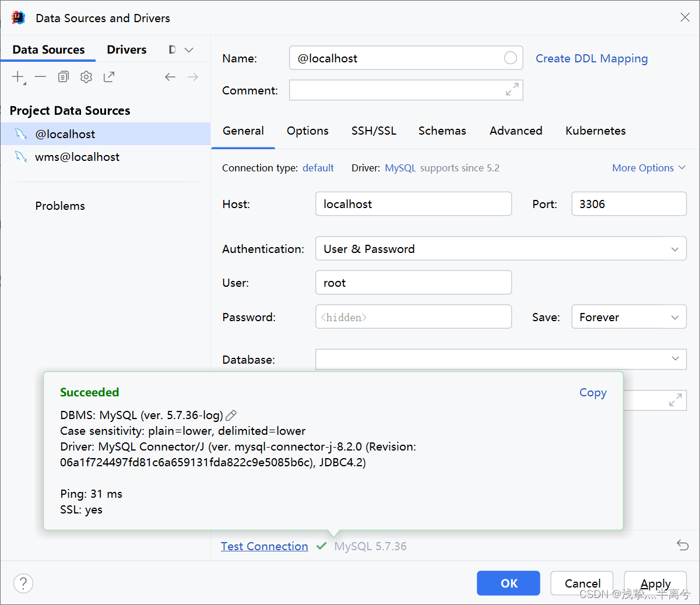700x605 pixels.
Task: Remove data source with the minus icon
Action: 40,77
